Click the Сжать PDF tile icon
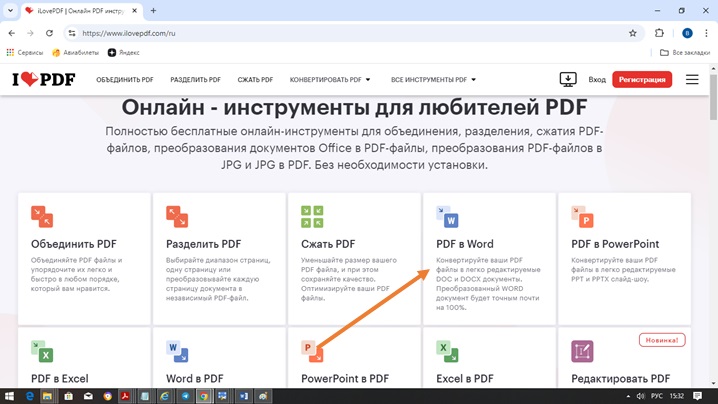The image size is (718, 404). (312, 216)
